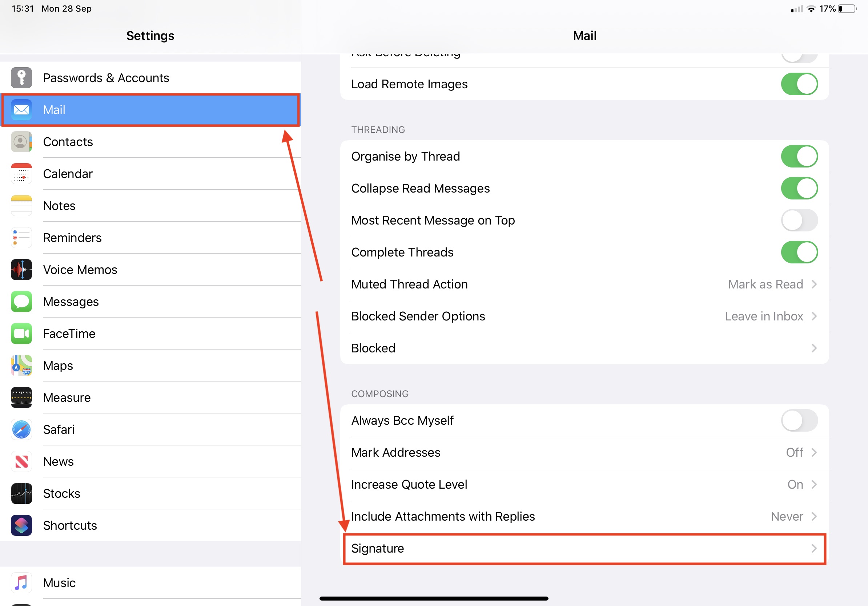
Task: Open Contacts settings
Action: (150, 142)
